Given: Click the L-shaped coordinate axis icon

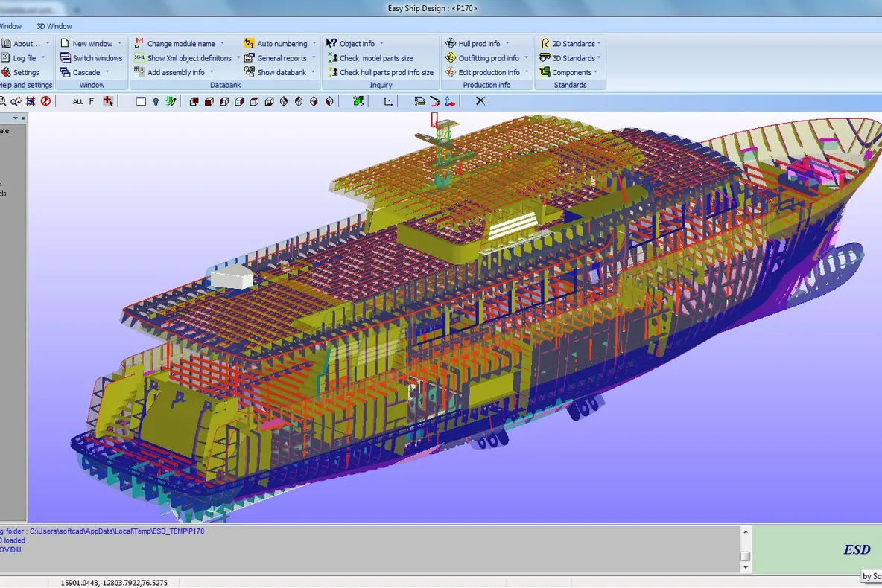Looking at the screenshot, I should [x=388, y=102].
